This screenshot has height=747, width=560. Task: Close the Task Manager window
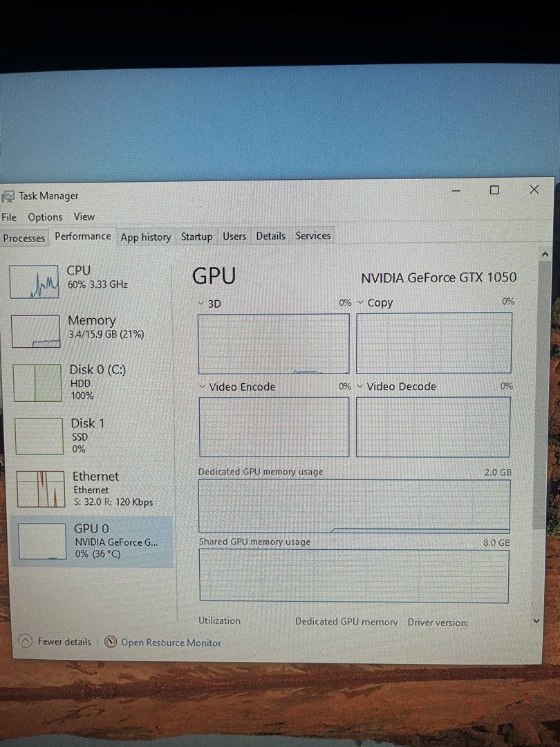click(x=534, y=190)
